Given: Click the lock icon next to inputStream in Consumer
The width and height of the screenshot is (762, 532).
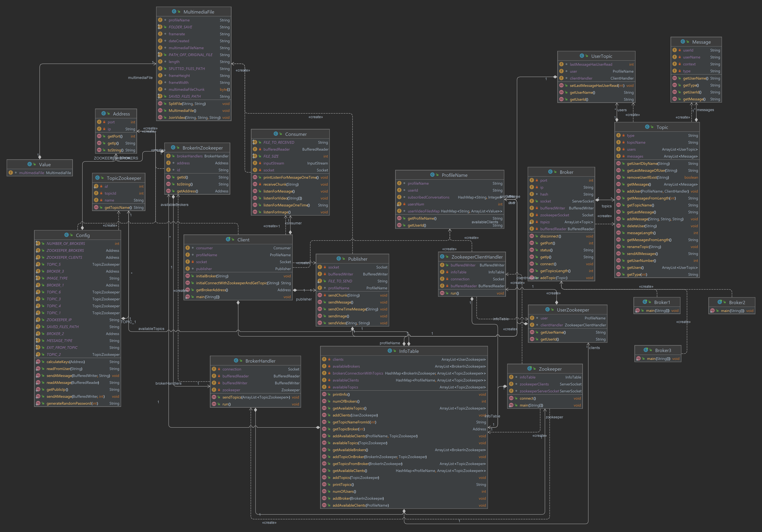Looking at the screenshot, I should tap(261, 163).
